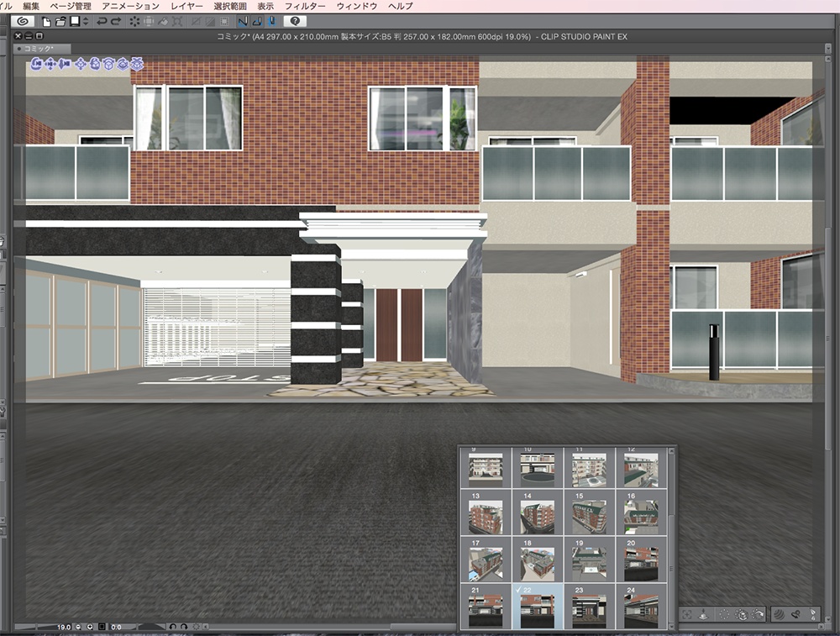Image resolution: width=840 pixels, height=636 pixels.
Task: Click striped sphere light source icon
Action: click(x=779, y=615)
